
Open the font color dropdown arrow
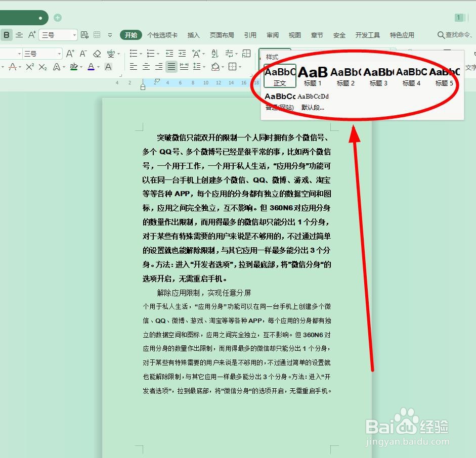tap(98, 66)
